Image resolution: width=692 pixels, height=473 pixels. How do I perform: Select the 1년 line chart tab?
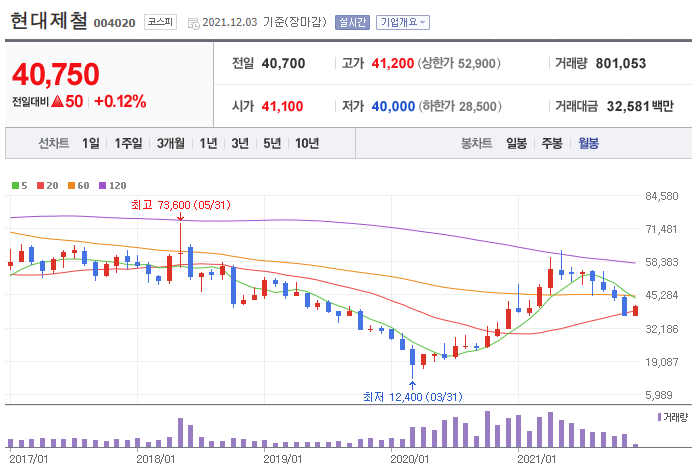click(208, 143)
